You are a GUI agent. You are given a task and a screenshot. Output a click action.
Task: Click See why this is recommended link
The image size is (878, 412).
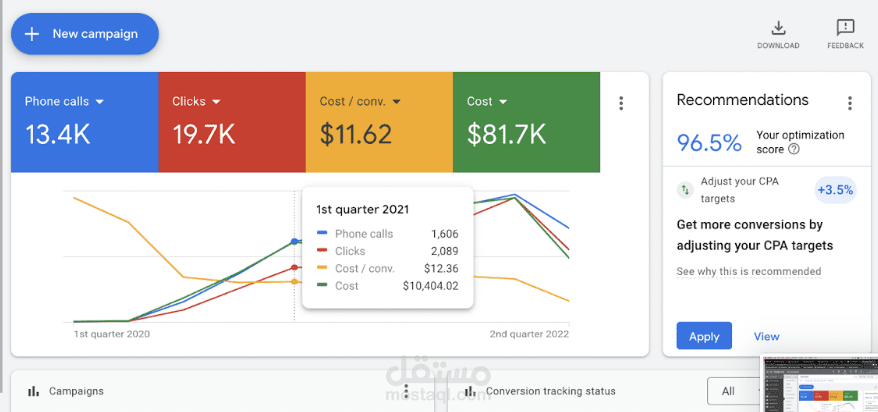pyautogui.click(x=749, y=271)
